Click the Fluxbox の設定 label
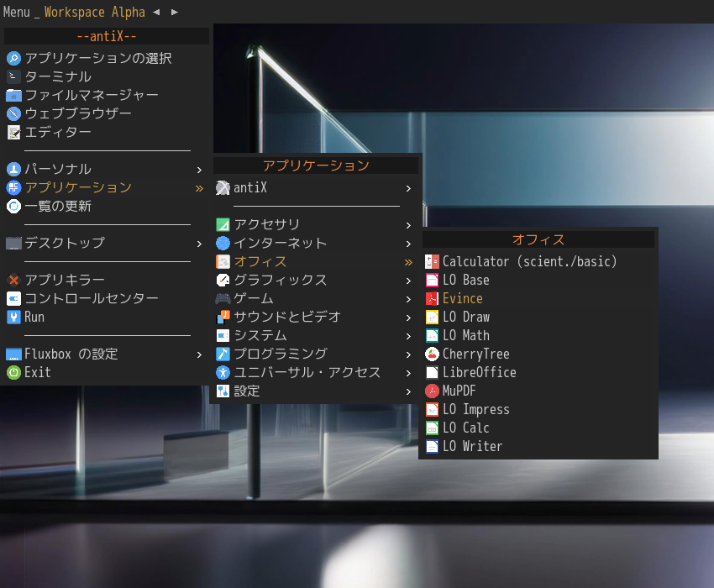714x588 pixels. (71, 354)
